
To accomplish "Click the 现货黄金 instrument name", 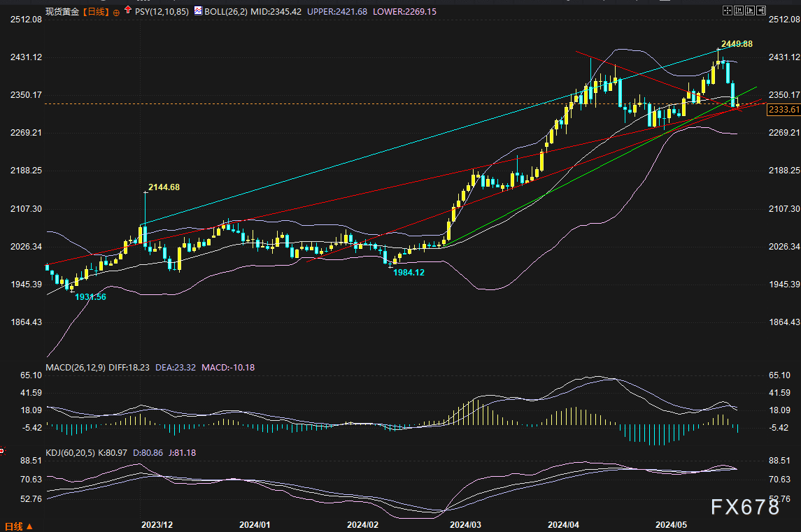I will click(x=62, y=11).
